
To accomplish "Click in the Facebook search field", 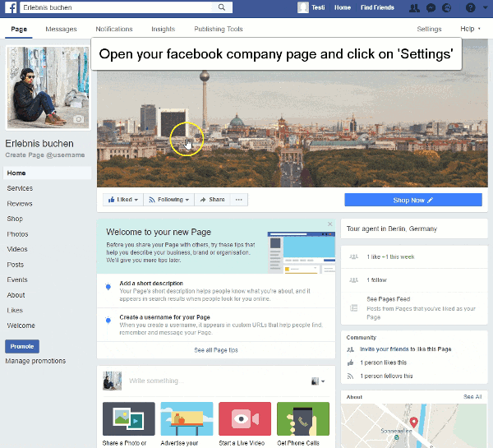I will click(117, 7).
